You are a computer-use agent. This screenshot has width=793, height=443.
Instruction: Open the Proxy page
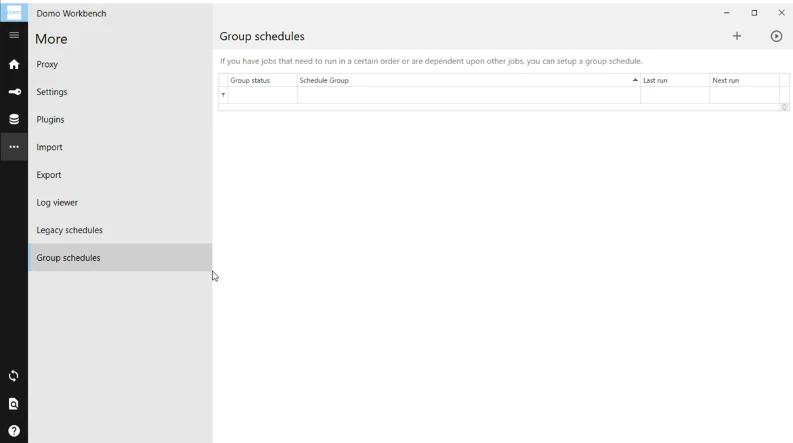tap(47, 64)
